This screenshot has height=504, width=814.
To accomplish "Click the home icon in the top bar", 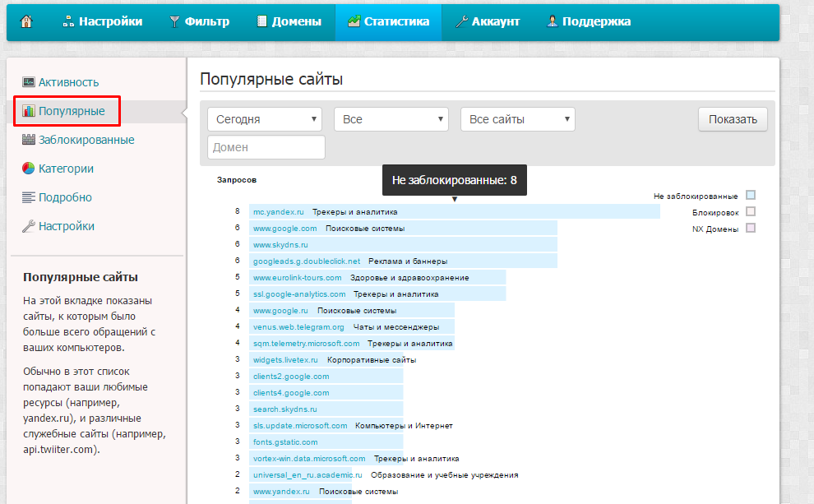I will (26, 21).
